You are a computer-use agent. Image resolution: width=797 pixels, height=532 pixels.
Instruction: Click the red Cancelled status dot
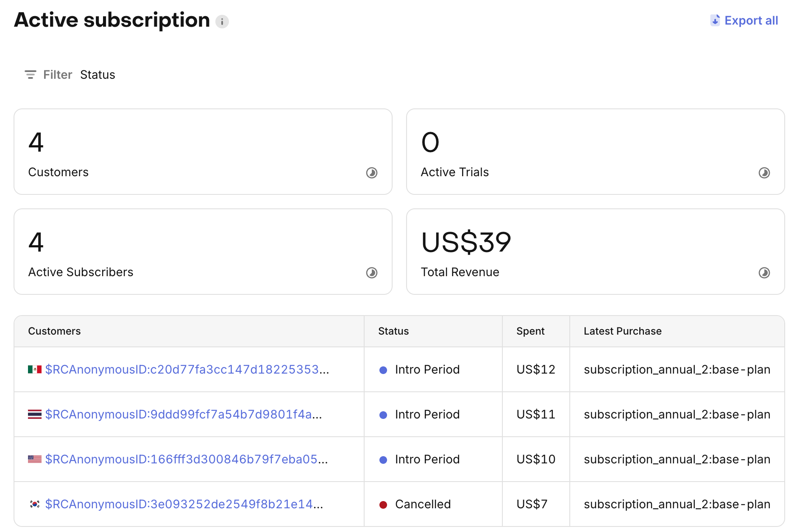[383, 504]
